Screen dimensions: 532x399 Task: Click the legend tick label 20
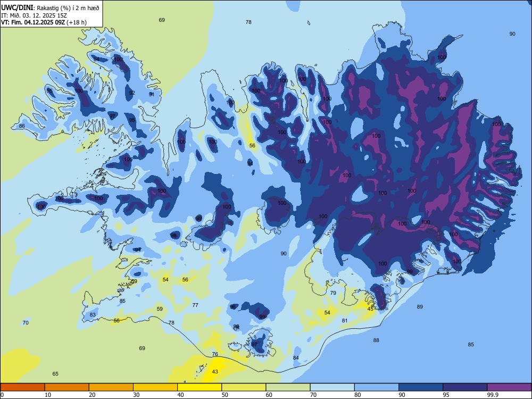[x=92, y=395]
